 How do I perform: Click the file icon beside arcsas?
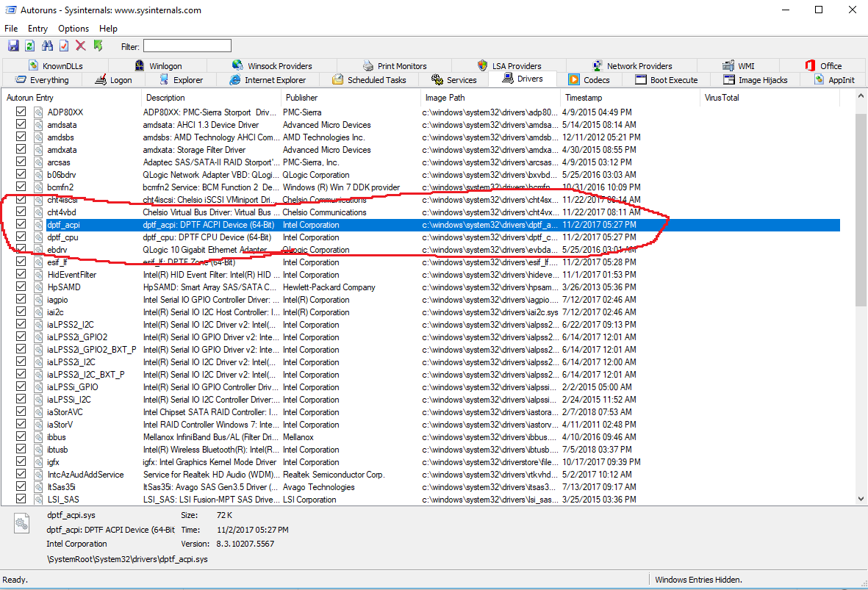coord(38,162)
